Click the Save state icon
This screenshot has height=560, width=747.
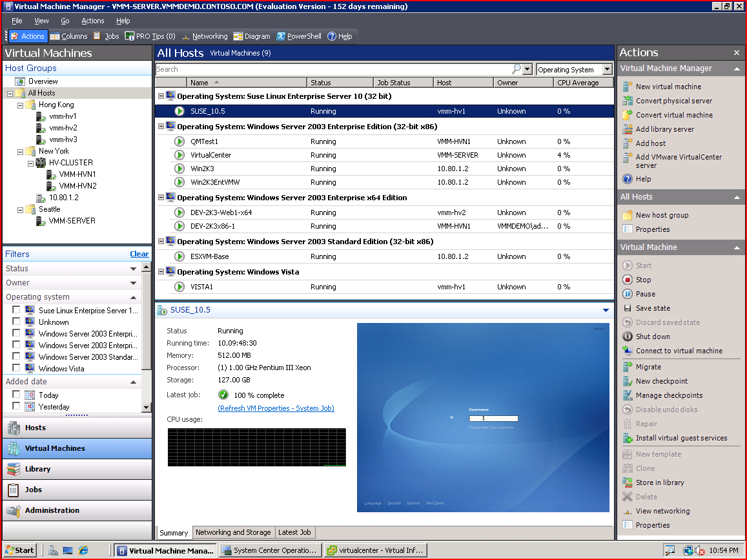tap(628, 308)
